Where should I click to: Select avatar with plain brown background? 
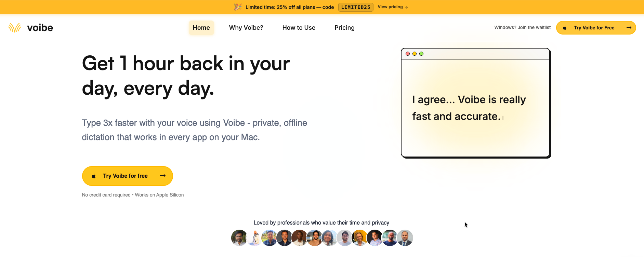coord(299,238)
